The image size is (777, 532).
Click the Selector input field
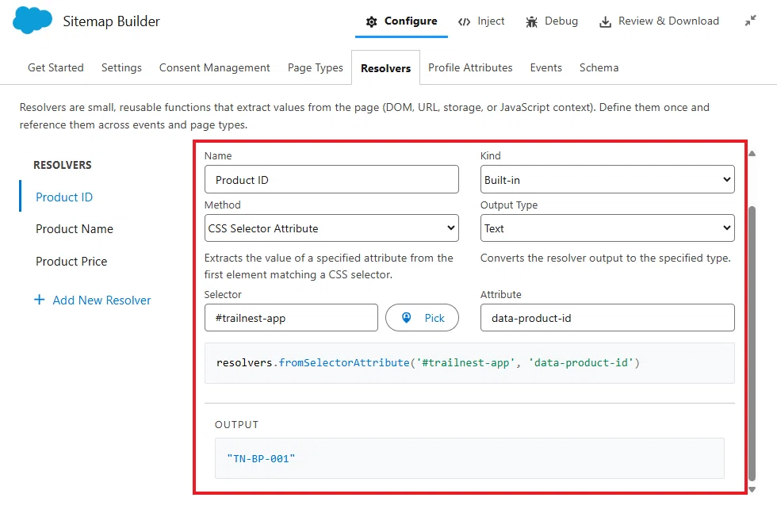coord(292,317)
